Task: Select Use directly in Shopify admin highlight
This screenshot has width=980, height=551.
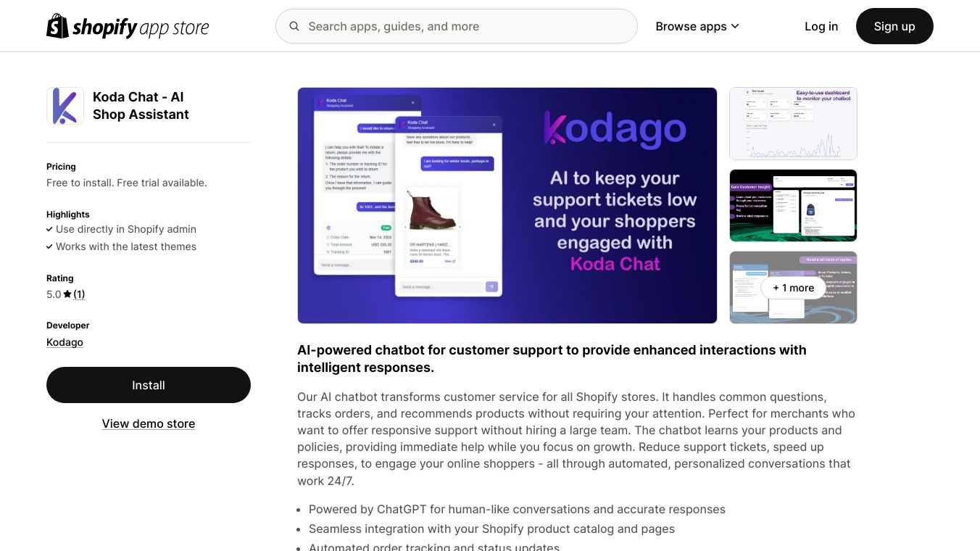Action: point(126,229)
